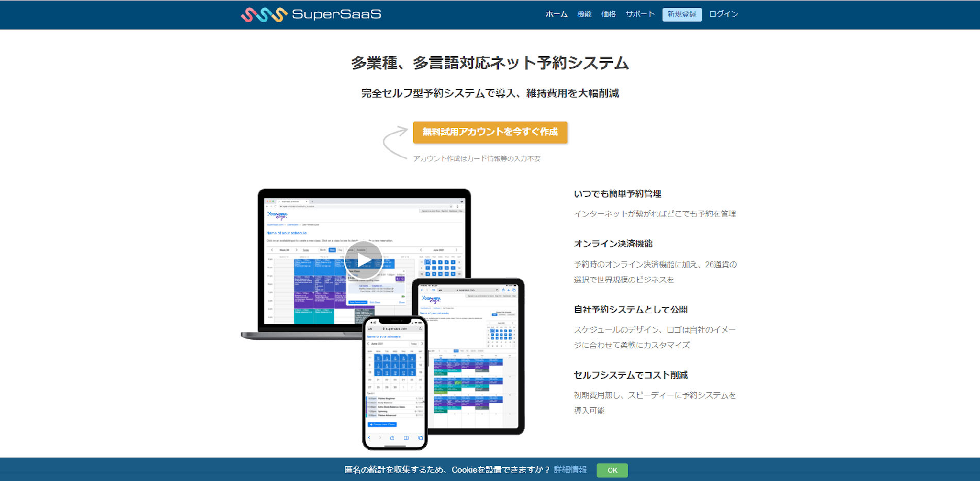Viewport: 980px width, 481px height.
Task: Click the ログイン link
Action: (723, 14)
